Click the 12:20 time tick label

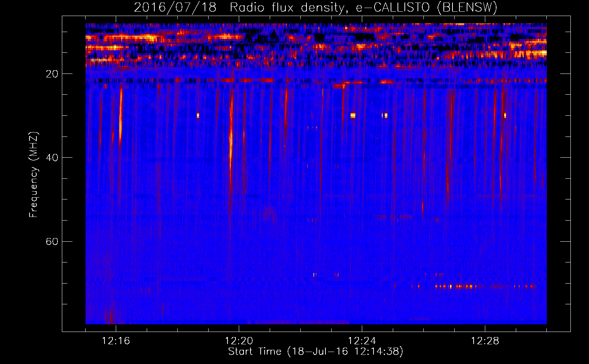[x=239, y=341]
